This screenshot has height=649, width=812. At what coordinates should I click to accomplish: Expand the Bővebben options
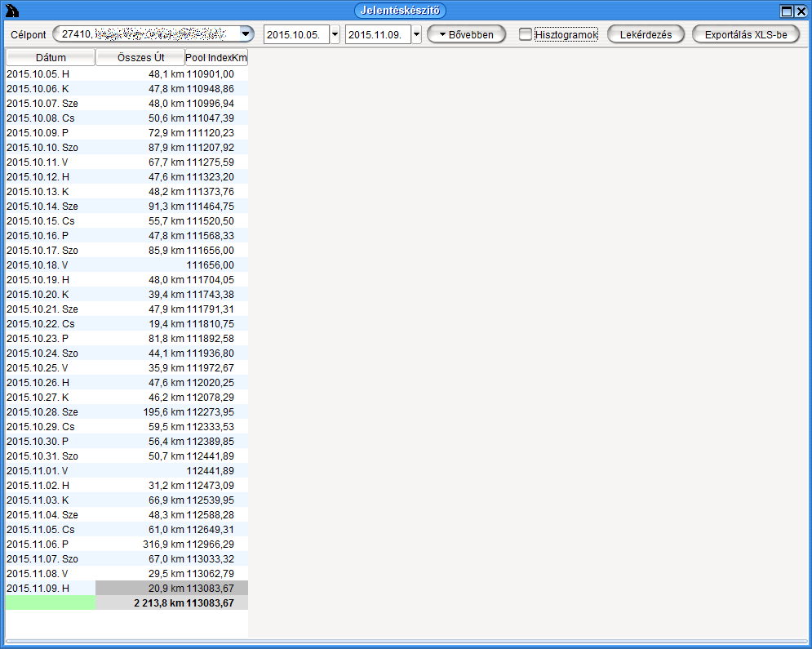[x=466, y=35]
